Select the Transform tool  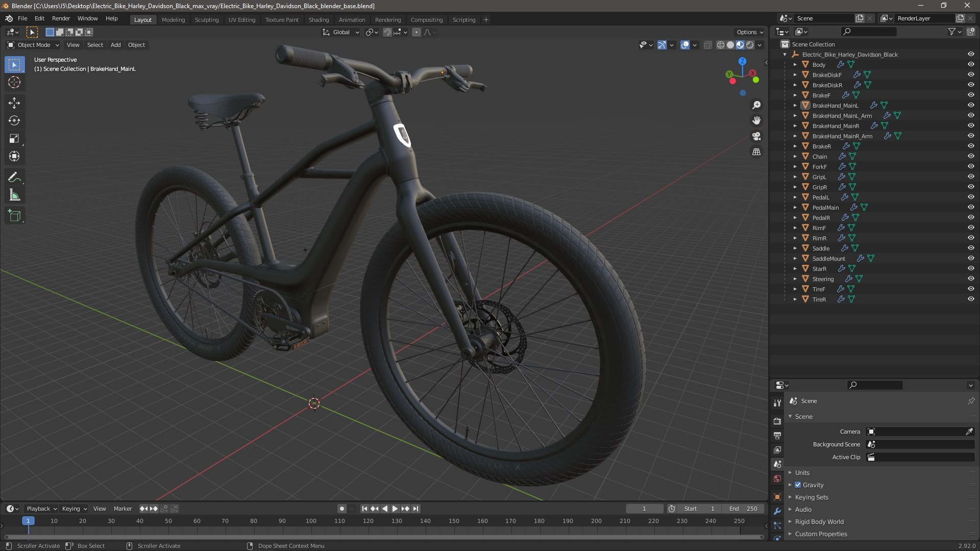(x=14, y=156)
